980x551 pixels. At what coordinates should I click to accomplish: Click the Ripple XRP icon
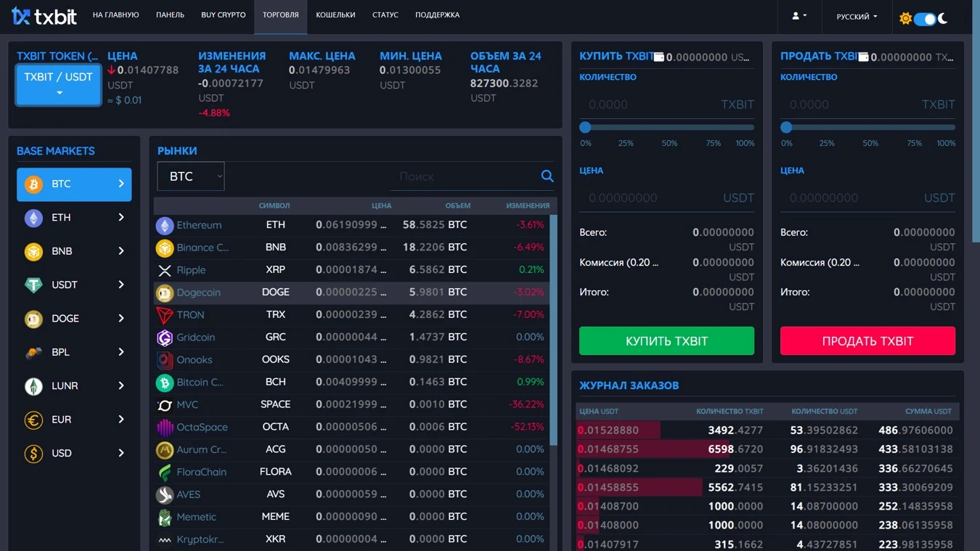165,271
